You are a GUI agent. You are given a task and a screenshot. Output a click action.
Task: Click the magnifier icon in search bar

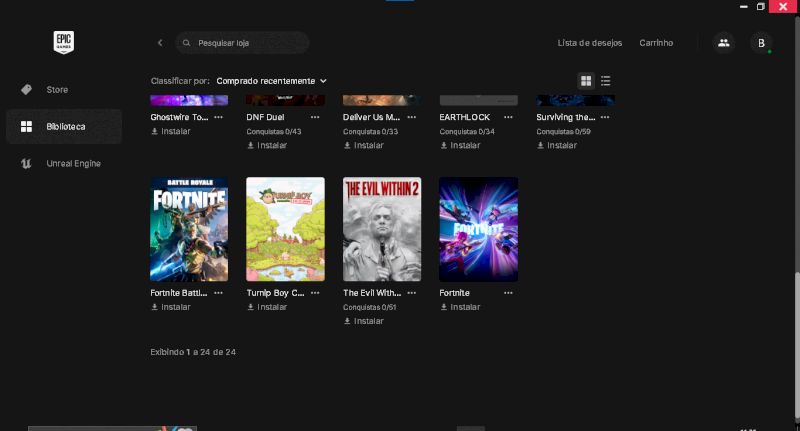click(187, 43)
